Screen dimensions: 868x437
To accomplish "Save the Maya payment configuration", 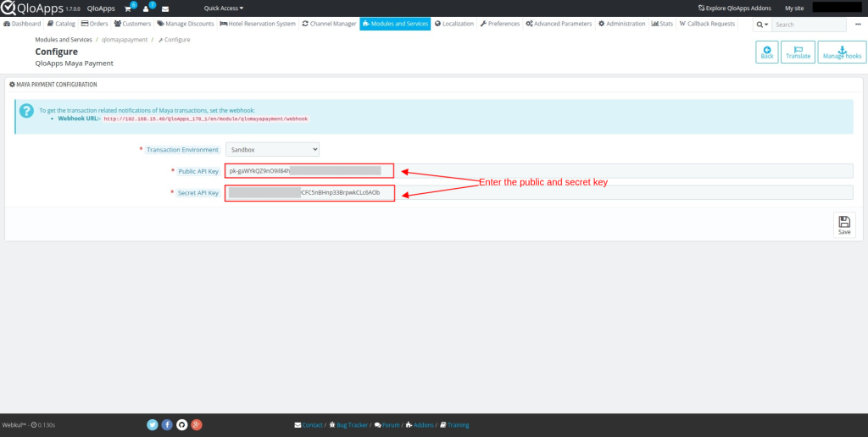I will pyautogui.click(x=843, y=224).
